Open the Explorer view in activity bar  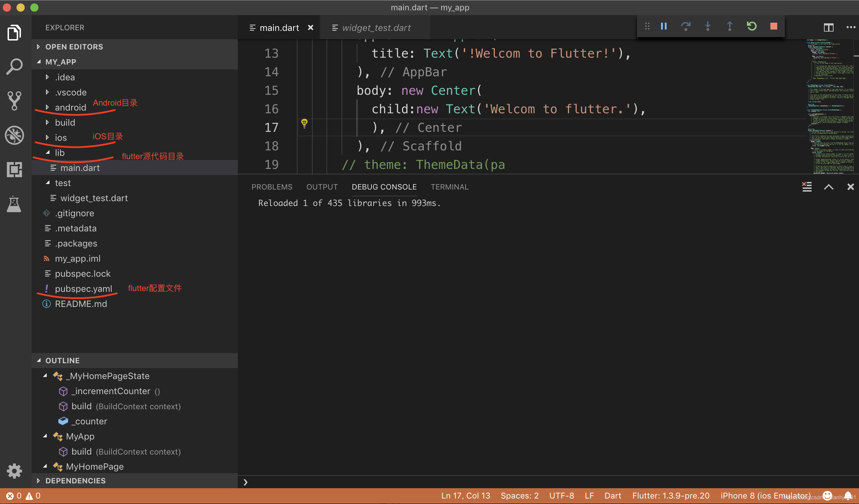point(14,33)
